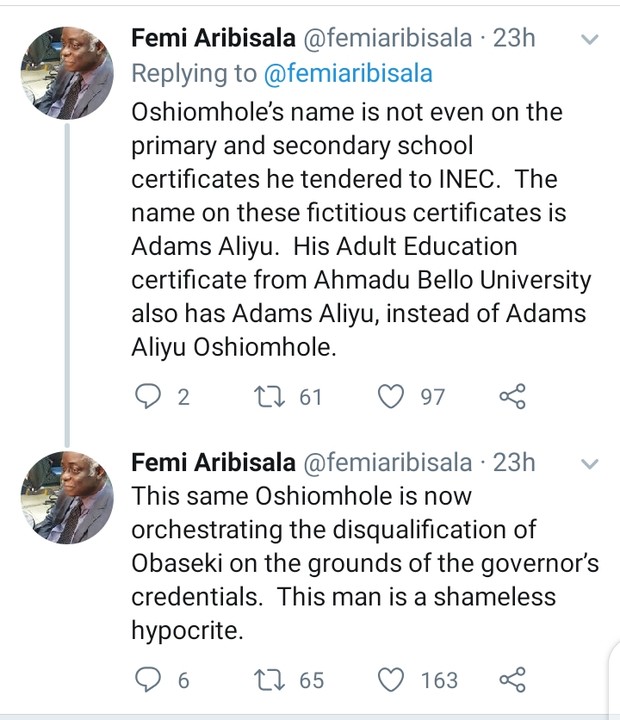Like the first tweet with 97 likes
Image resolution: width=620 pixels, height=720 pixels.
tap(390, 397)
